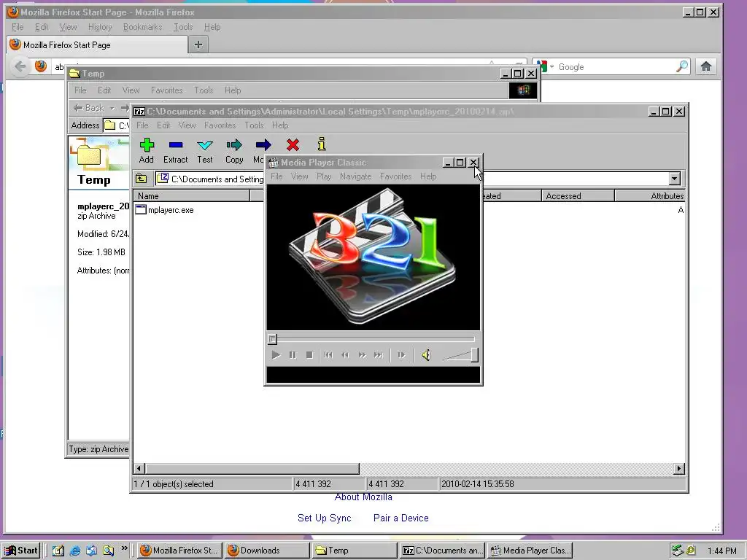Image resolution: width=747 pixels, height=560 pixels.
Task: Click the rewind button in Media Player
Action: [x=345, y=355]
